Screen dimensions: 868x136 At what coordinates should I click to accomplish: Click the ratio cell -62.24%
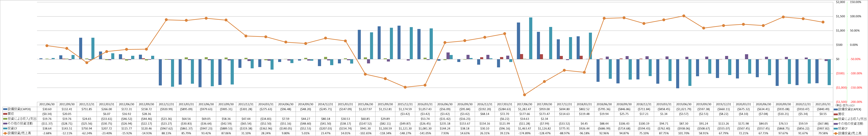pos(87,133)
